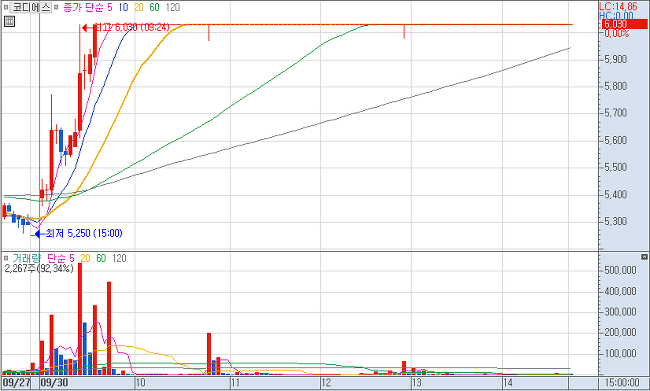Click the tallest red volume bar
Viewport: 650px width, 391px height.
pos(80,319)
